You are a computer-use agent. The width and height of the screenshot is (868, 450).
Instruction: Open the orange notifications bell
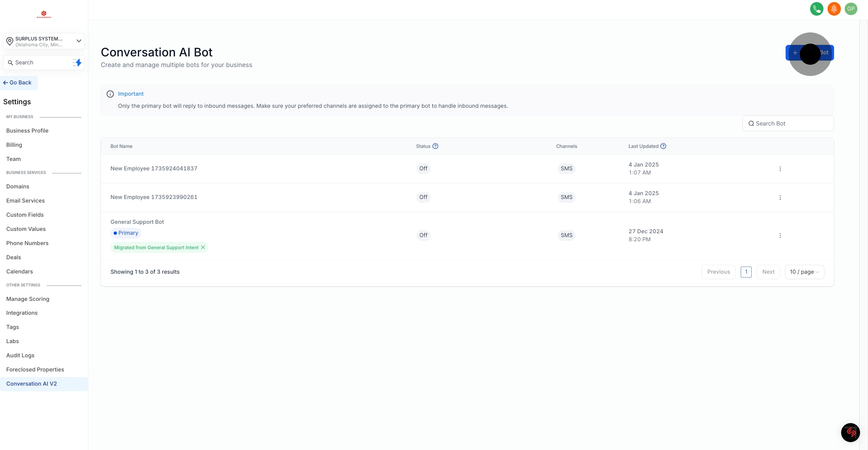(x=834, y=9)
